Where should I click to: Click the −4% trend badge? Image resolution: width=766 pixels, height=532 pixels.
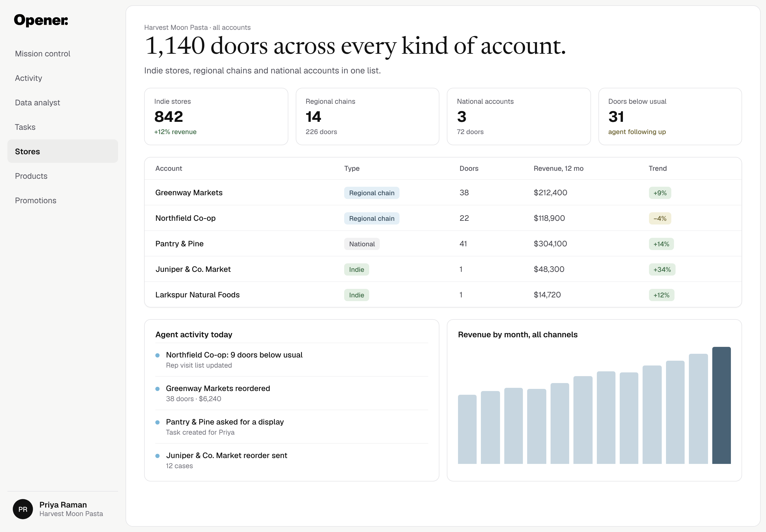660,218
